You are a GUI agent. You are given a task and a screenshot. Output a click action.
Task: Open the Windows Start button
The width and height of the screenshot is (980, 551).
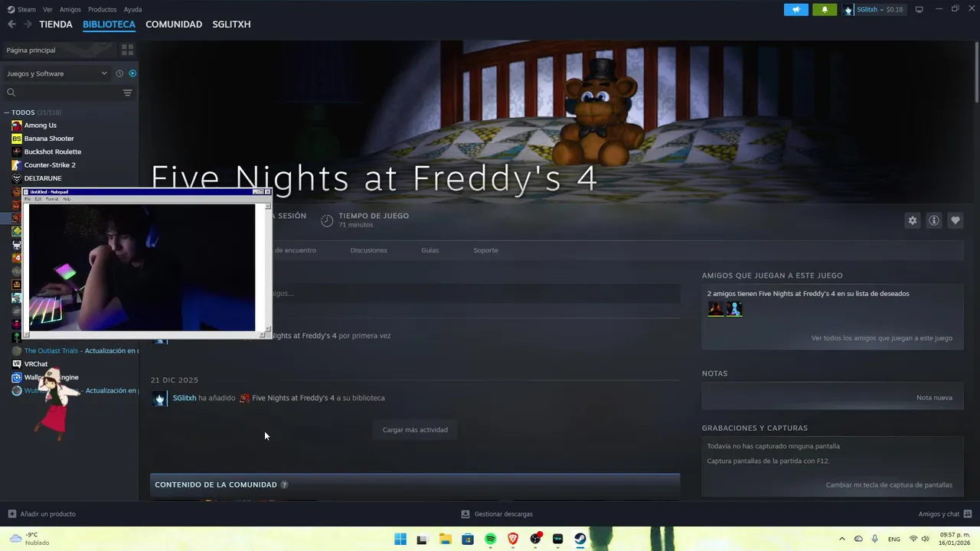click(400, 539)
